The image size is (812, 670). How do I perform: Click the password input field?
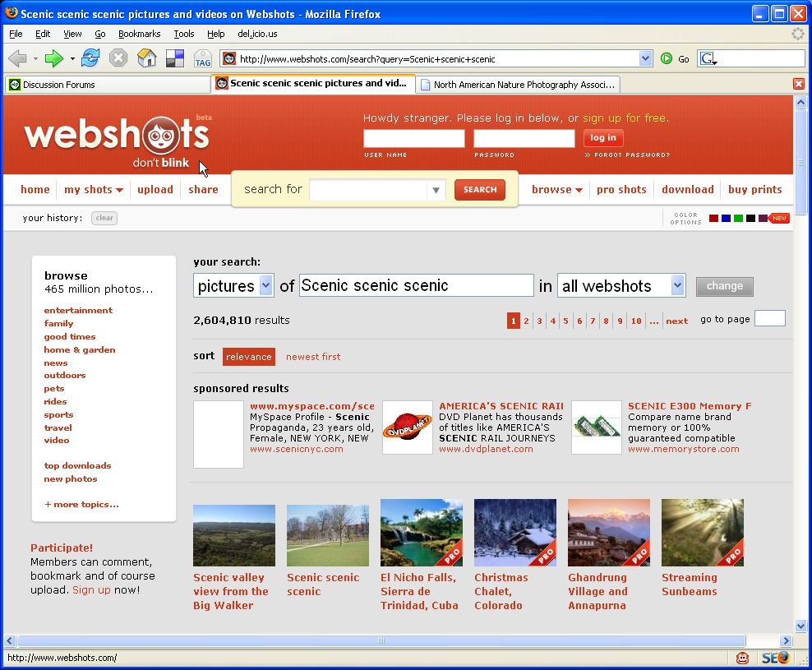pos(524,138)
